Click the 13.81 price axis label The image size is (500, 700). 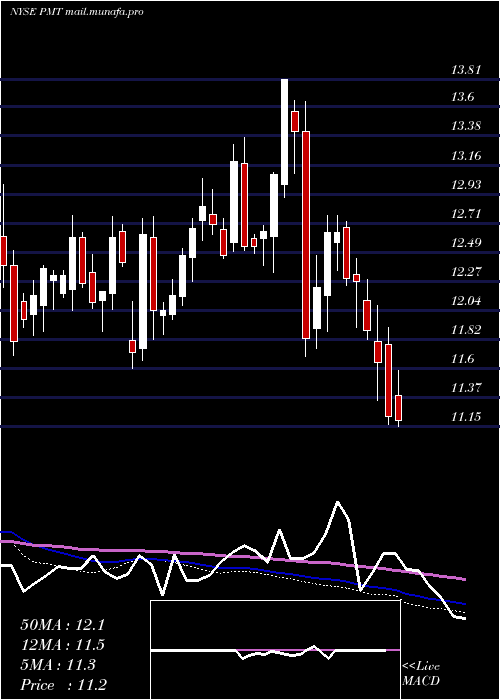[x=466, y=70]
